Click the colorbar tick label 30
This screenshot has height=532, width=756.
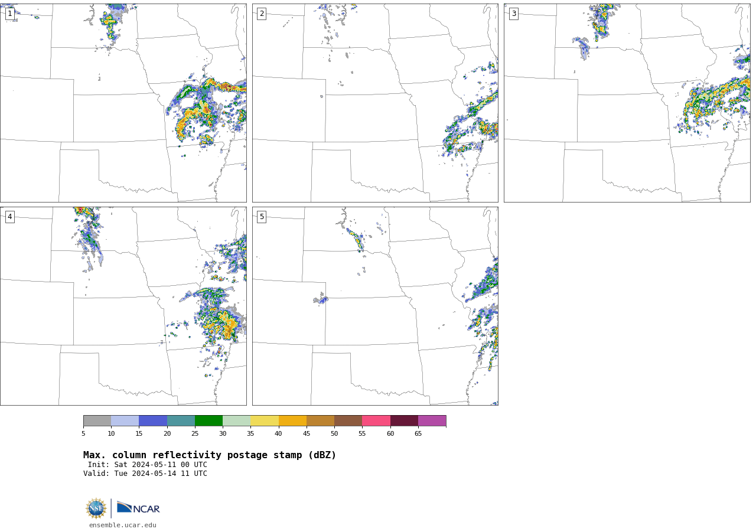tap(223, 434)
